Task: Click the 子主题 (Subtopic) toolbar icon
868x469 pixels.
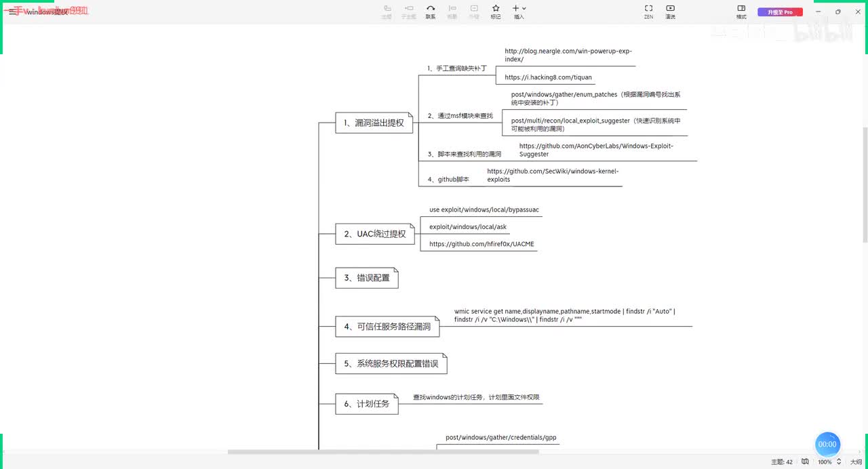Action: tap(409, 12)
